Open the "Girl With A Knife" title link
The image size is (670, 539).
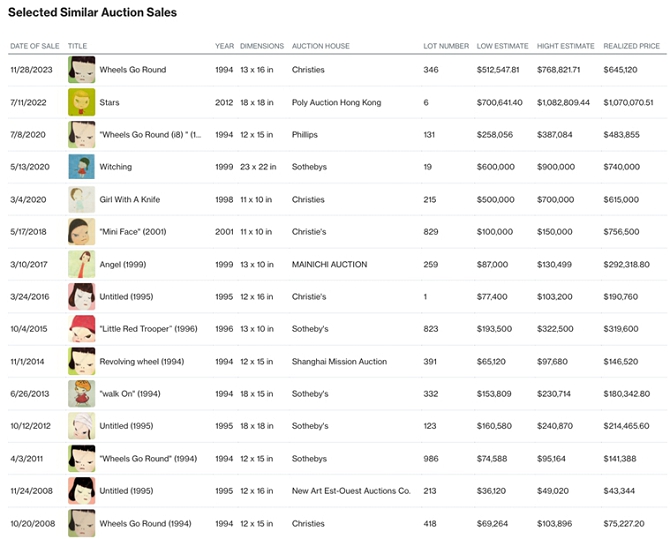[x=129, y=199]
